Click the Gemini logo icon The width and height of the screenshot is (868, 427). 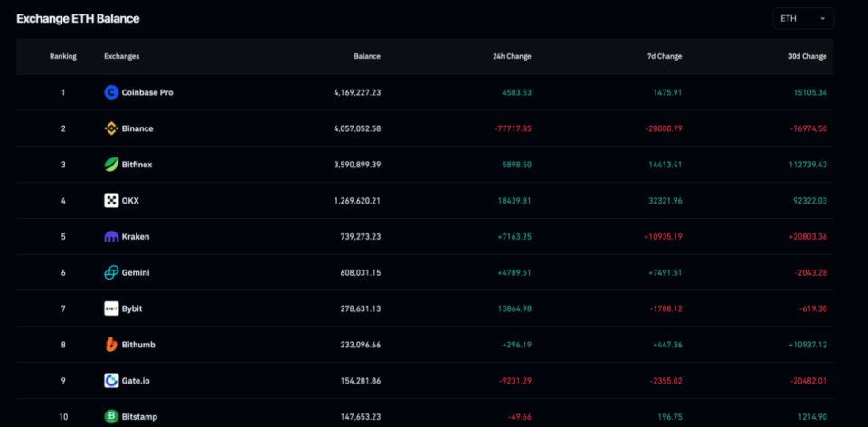111,272
